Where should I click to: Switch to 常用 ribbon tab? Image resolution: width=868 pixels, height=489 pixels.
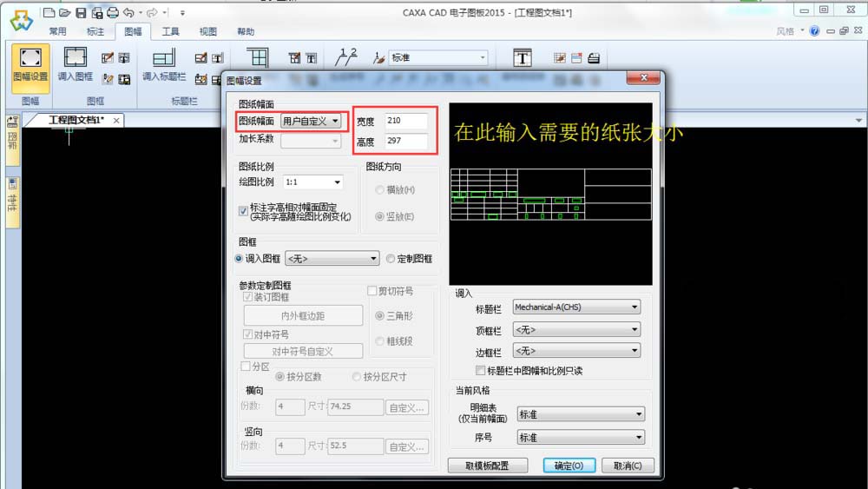tap(57, 31)
